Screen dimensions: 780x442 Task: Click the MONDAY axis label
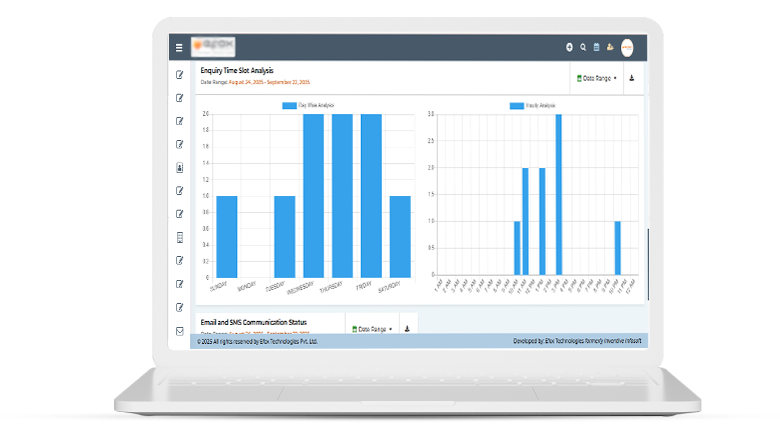pyautogui.click(x=247, y=286)
